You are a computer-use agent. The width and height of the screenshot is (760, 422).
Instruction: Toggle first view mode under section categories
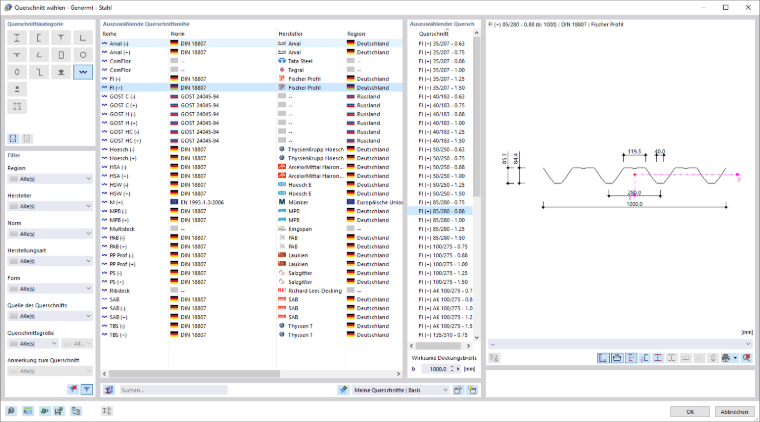(13, 139)
